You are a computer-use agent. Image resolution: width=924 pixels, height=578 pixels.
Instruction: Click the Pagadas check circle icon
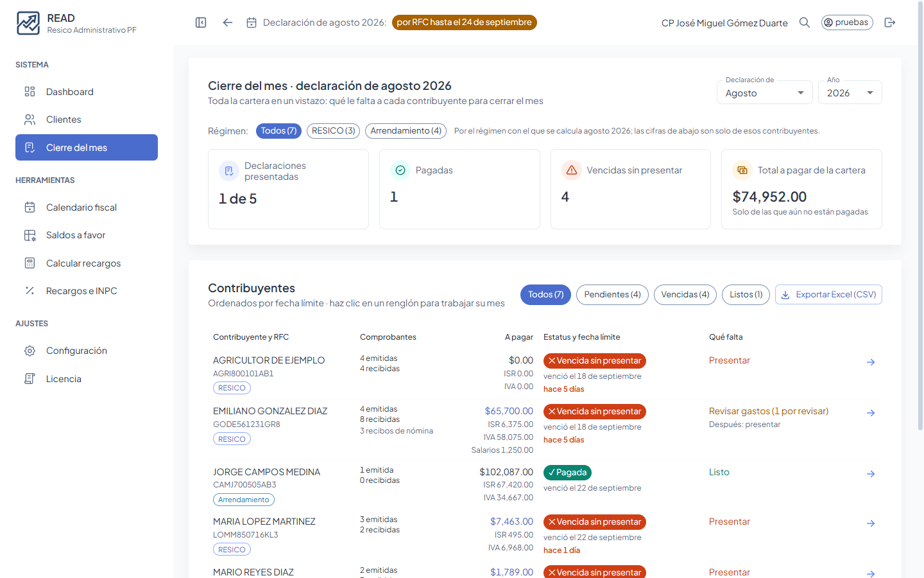(x=400, y=170)
